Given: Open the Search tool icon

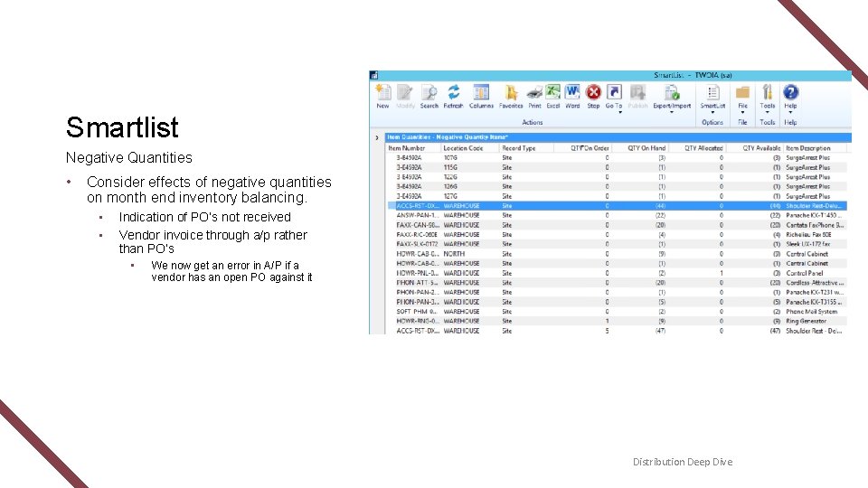Looking at the screenshot, I should coord(429,92).
